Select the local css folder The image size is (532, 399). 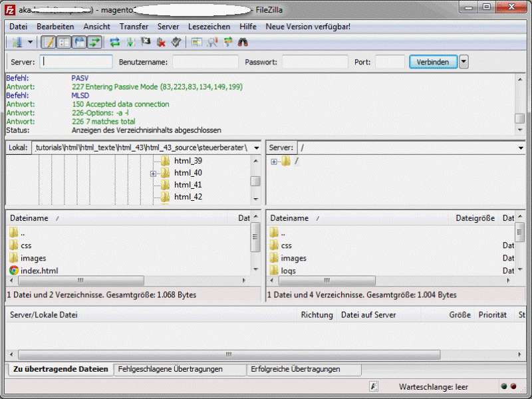(26, 245)
